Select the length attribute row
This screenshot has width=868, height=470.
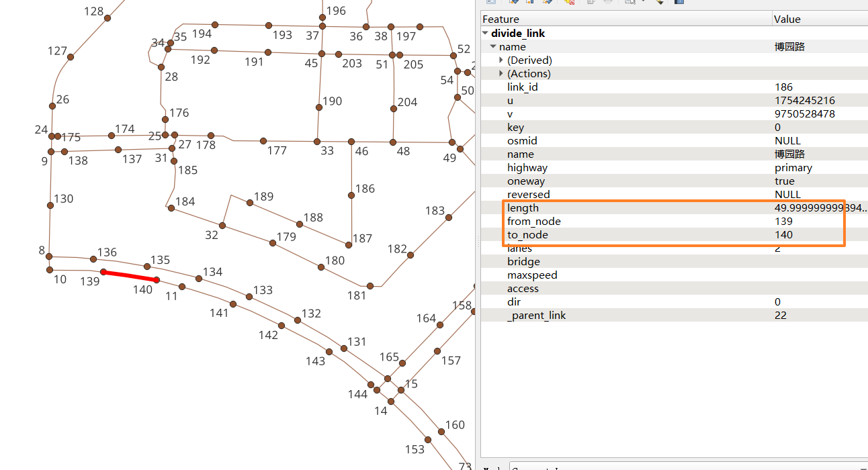point(675,207)
